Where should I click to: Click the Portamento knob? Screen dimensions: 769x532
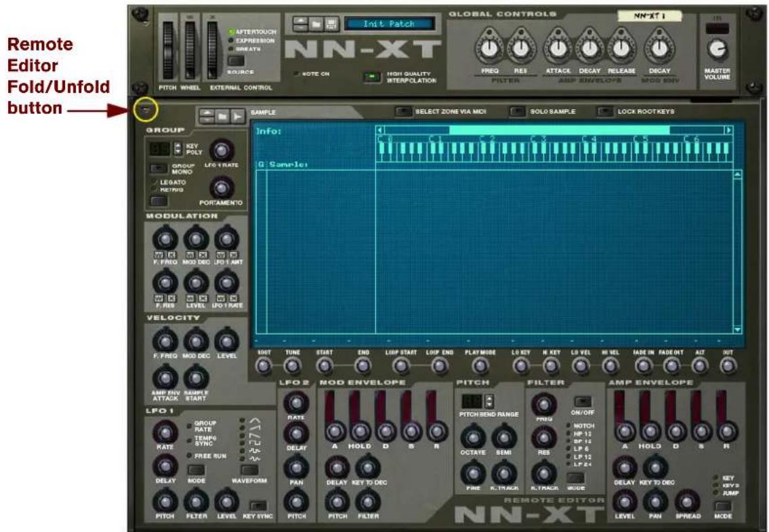[x=222, y=188]
